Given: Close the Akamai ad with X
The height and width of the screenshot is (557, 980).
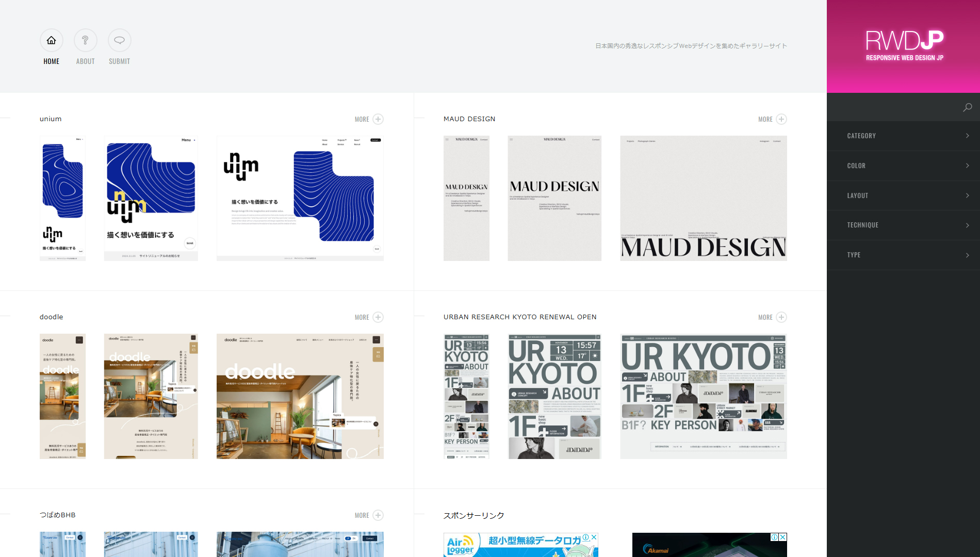Looking at the screenshot, I should click(783, 537).
